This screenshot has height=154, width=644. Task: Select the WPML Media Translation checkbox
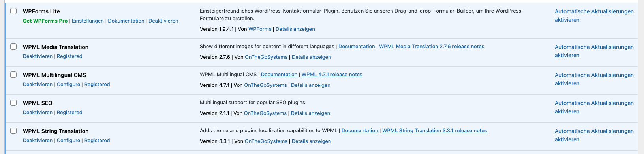tap(13, 47)
